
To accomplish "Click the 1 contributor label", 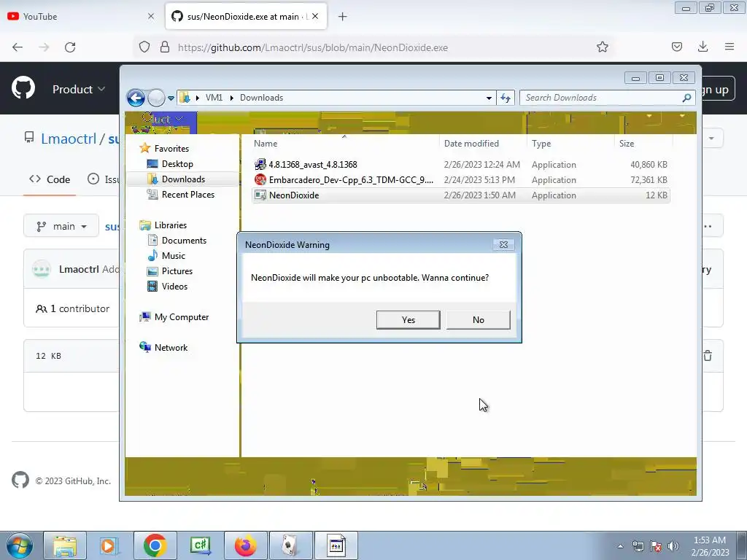I will coord(73,308).
